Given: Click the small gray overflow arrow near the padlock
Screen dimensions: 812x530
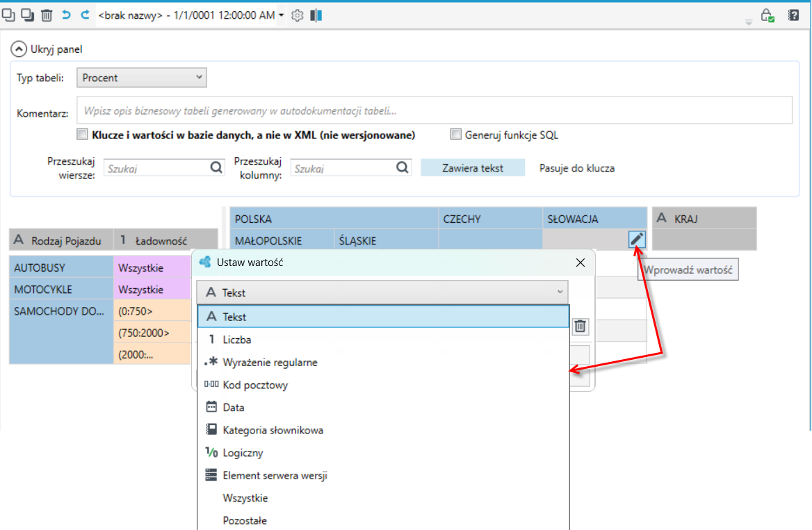Looking at the screenshot, I should pyautogui.click(x=749, y=22).
